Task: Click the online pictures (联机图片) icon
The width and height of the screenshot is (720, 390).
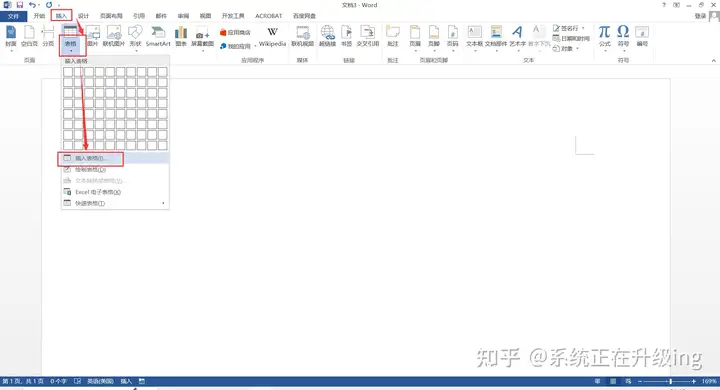Action: pyautogui.click(x=114, y=32)
